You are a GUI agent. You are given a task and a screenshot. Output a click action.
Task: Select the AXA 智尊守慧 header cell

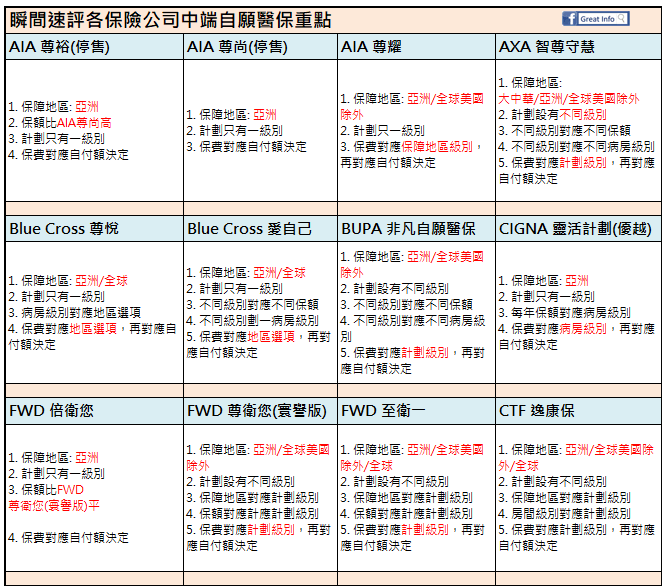[x=578, y=47]
